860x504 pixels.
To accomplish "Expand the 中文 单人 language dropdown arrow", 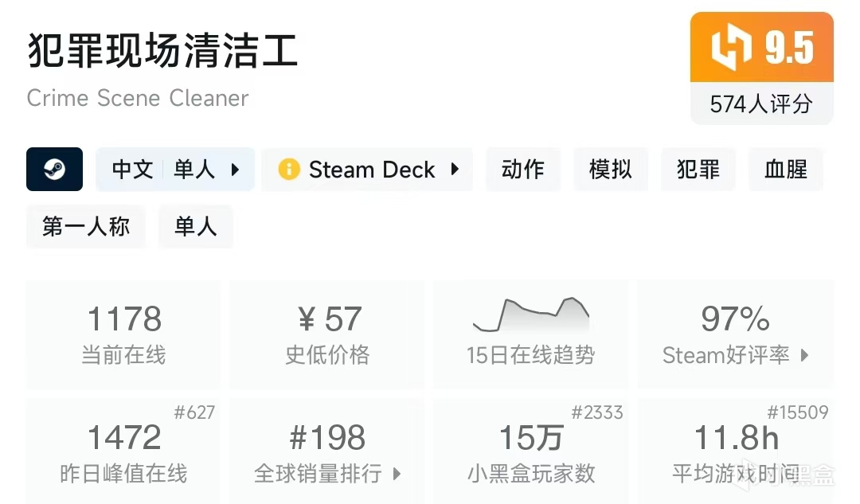I will pos(235,170).
